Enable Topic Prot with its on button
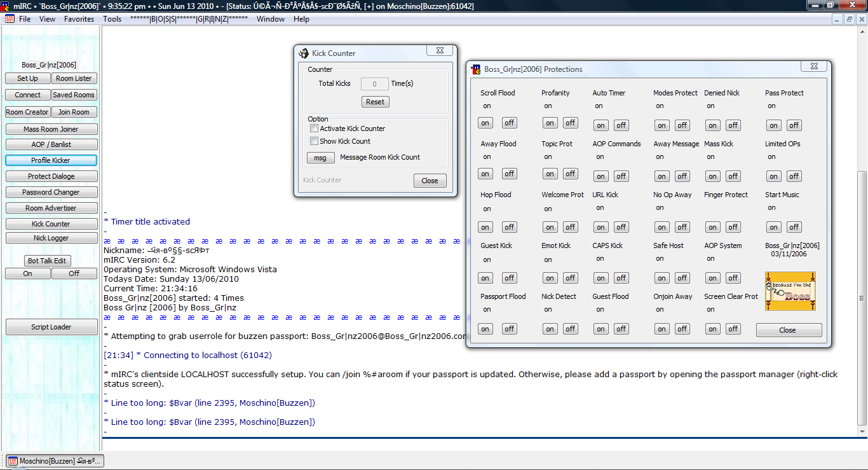 point(550,174)
